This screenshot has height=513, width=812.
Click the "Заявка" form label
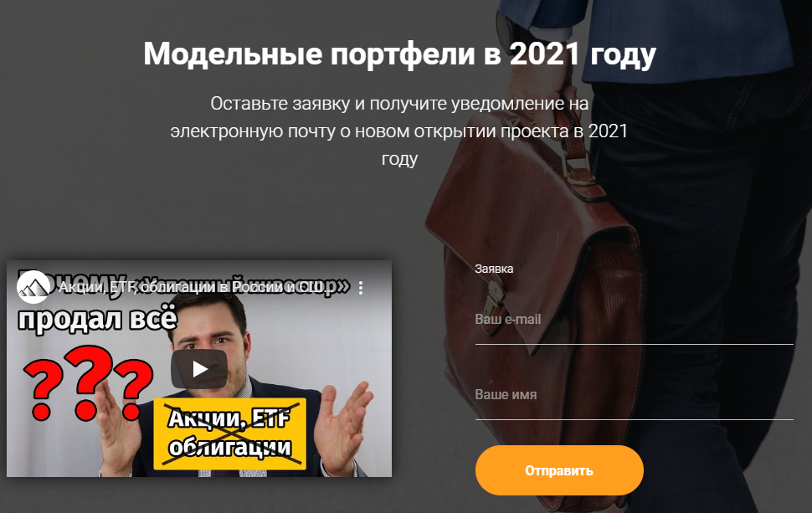click(x=494, y=269)
